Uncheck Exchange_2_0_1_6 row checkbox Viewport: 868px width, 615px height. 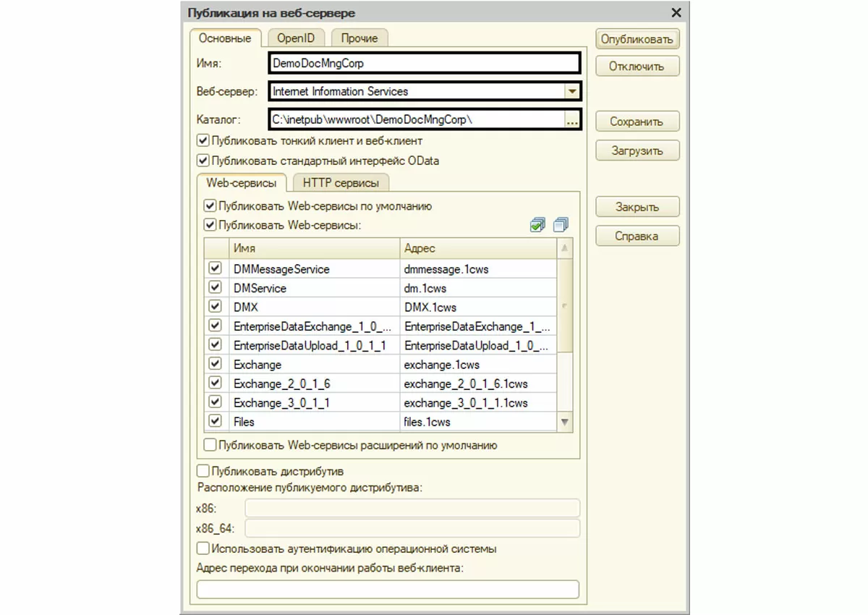(x=215, y=383)
